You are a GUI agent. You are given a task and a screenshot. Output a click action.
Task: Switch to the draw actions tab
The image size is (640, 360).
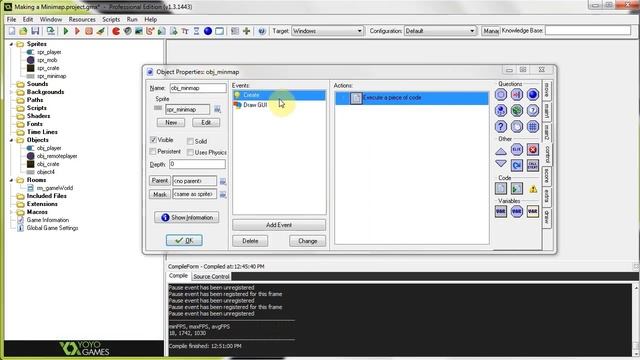coord(547,217)
